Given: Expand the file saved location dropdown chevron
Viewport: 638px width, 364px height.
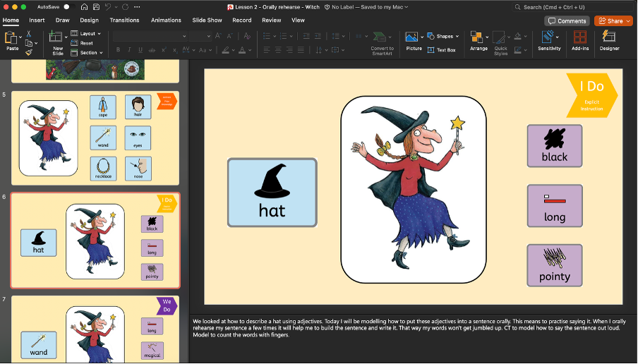Looking at the screenshot, I should (x=406, y=7).
